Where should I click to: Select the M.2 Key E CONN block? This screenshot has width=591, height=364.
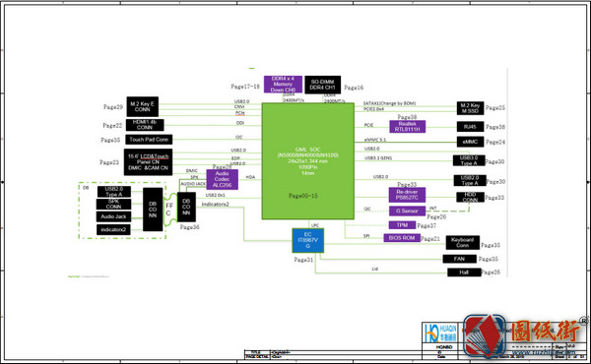(x=143, y=106)
